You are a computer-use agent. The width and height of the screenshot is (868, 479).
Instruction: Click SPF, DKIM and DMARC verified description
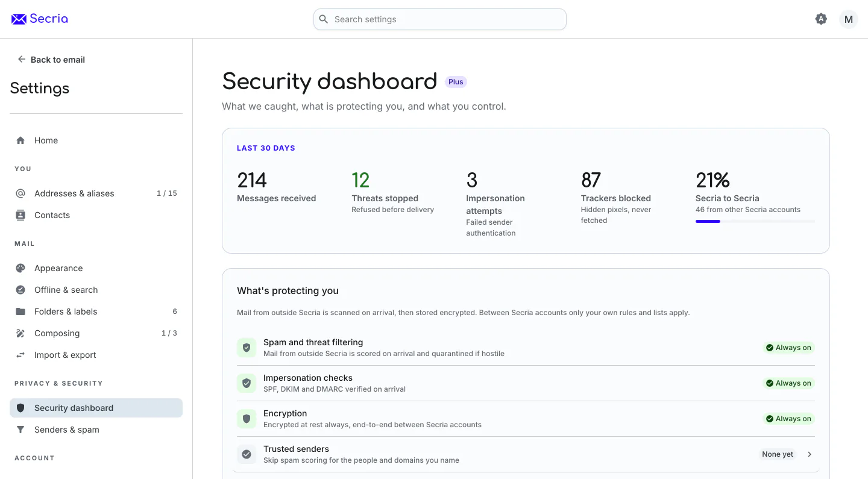click(x=335, y=389)
